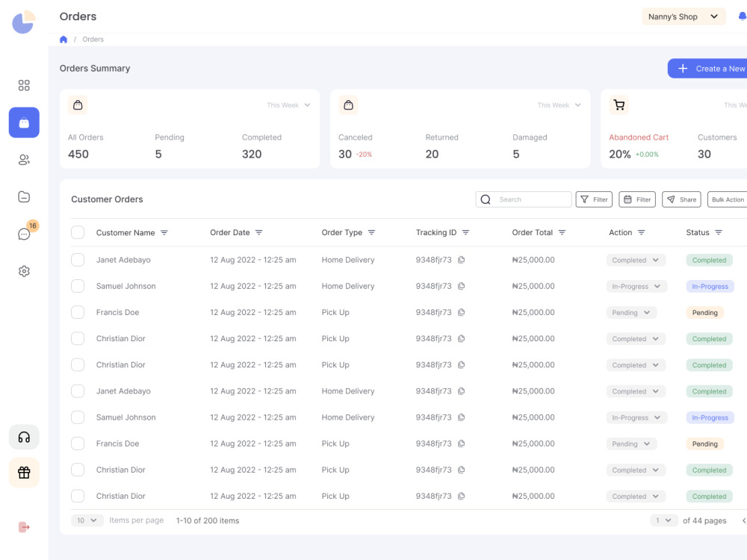Click Create a New order button
Viewport: 747px width, 560px height.
click(707, 69)
